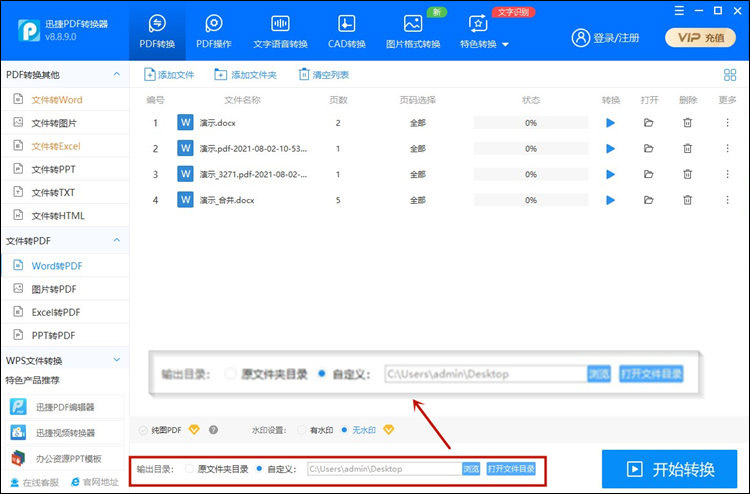Start conversion of 演示_合并.docx
Image resolution: width=750 pixels, height=494 pixels.
coord(610,200)
